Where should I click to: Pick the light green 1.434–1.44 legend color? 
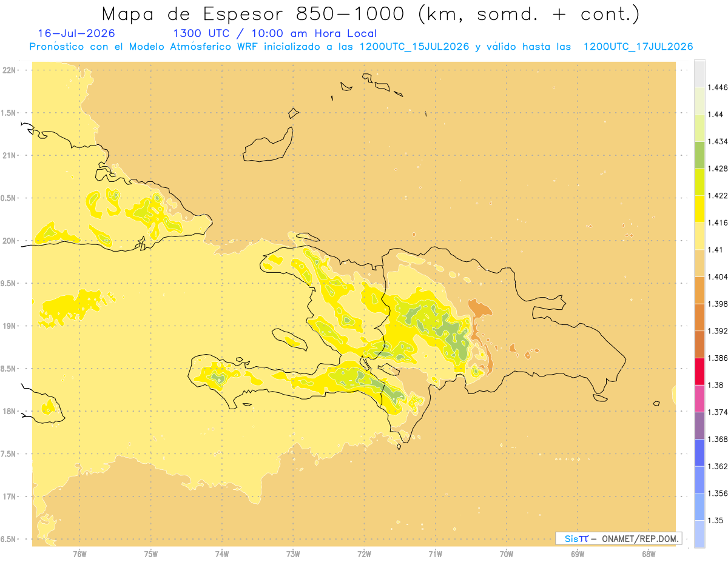699,128
